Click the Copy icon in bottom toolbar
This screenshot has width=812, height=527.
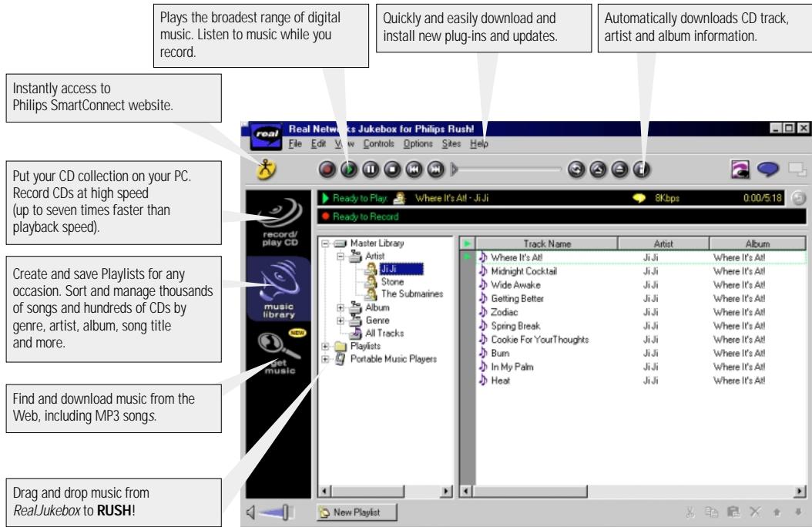712,512
